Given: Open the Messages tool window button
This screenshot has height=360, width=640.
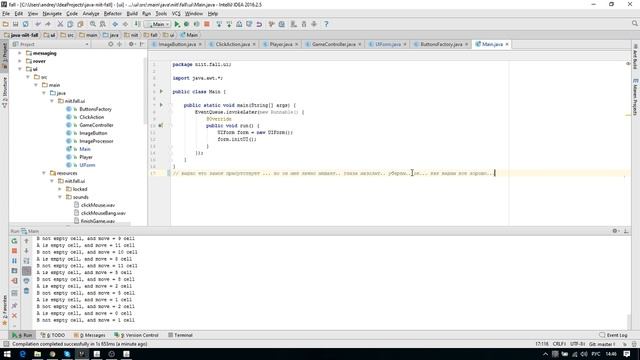Looking at the screenshot, I should [x=90, y=335].
